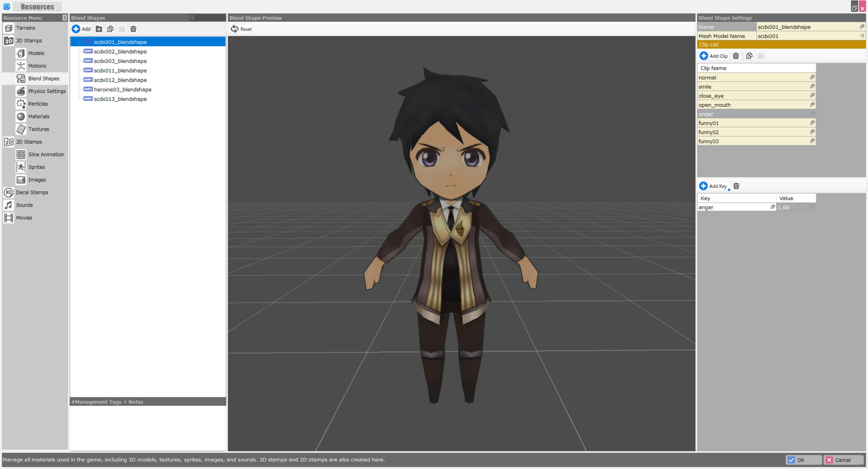Collapse the Resource Menu panel
Screen dimensions: 868x469
point(65,18)
